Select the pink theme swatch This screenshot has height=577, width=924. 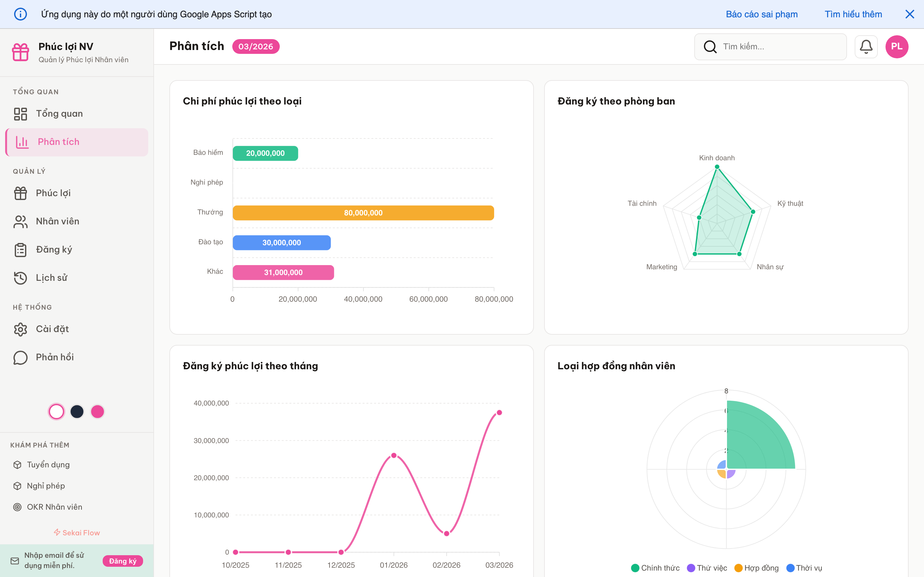(97, 411)
